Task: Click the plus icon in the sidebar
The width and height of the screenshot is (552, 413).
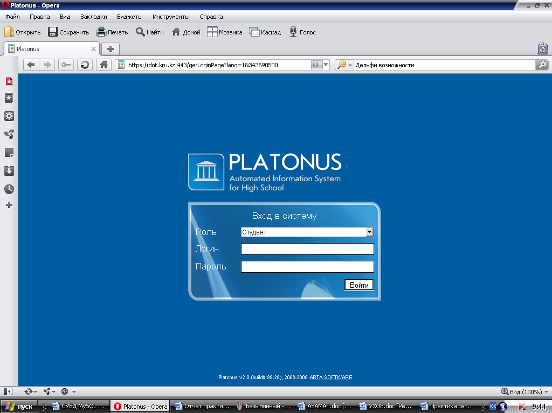Action: tap(9, 205)
